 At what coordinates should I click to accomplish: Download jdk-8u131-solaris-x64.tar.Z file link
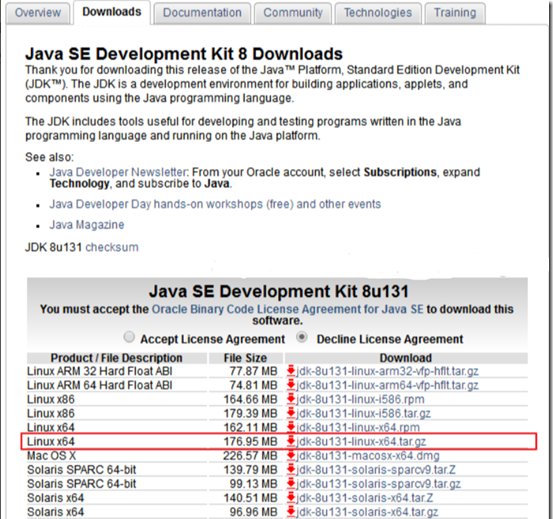click(365, 498)
